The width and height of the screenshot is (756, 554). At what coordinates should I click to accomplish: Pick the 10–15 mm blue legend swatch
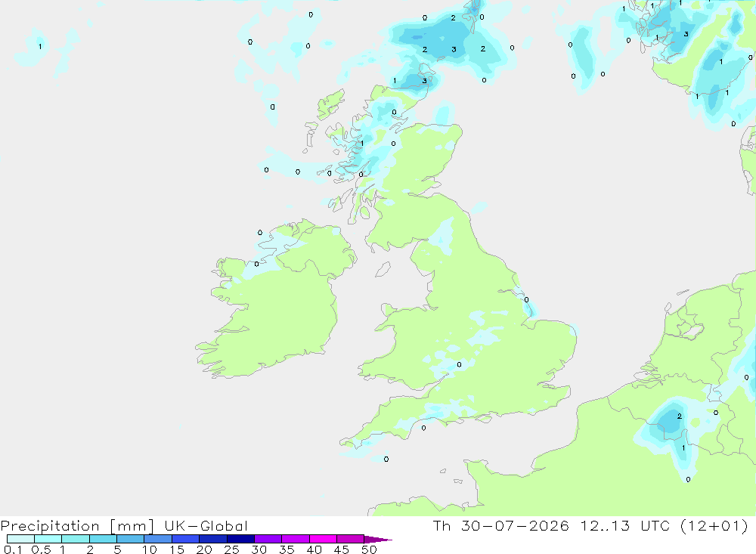coord(158,539)
